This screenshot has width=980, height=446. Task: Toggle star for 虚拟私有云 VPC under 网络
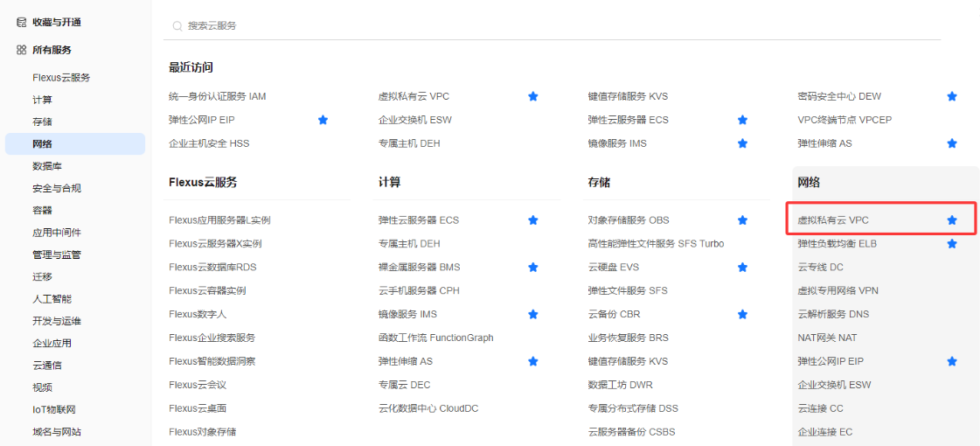click(x=952, y=220)
